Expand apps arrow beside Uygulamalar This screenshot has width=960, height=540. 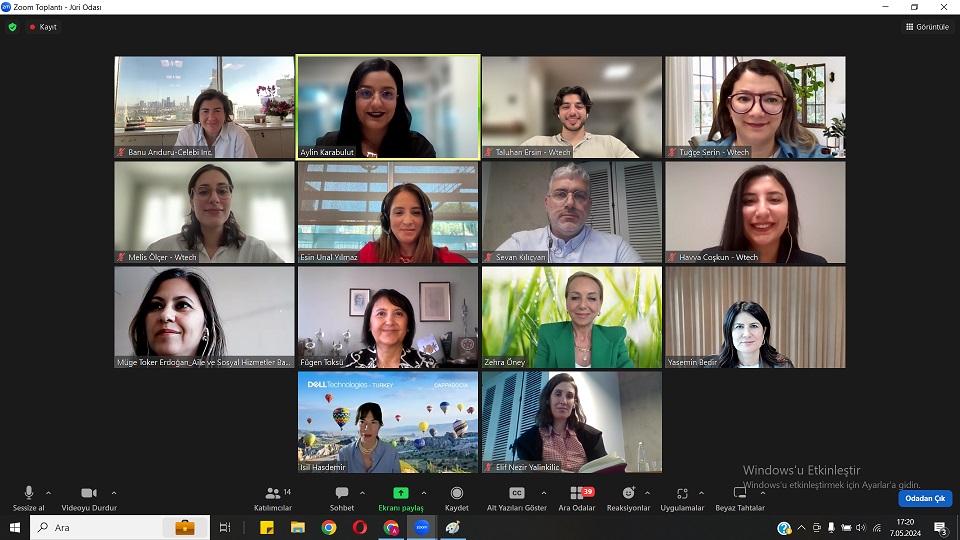click(x=701, y=493)
